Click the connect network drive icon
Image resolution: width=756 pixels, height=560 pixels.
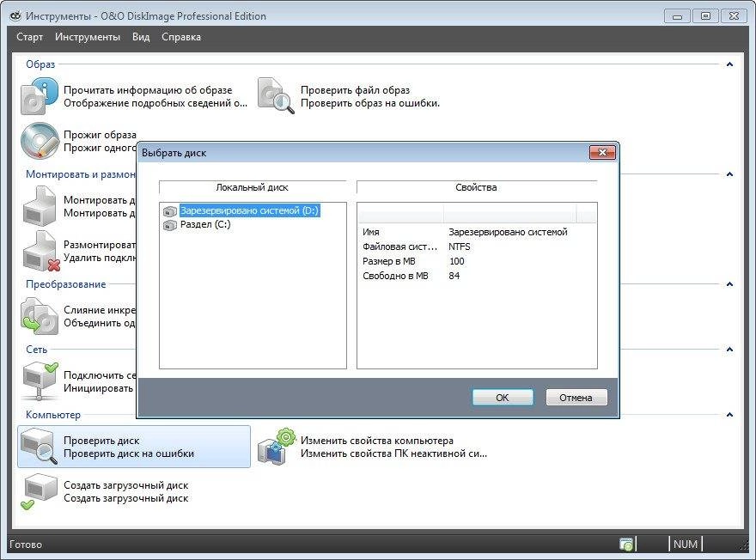pyautogui.click(x=40, y=381)
